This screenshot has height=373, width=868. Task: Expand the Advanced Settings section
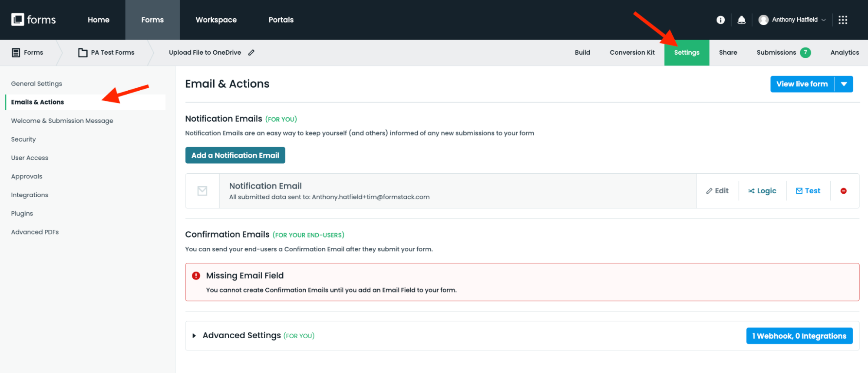[194, 336]
